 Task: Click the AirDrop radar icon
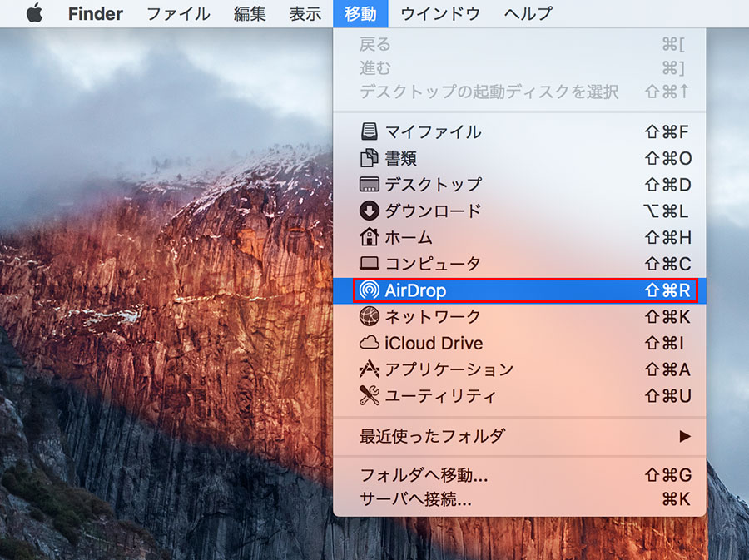[x=369, y=290]
